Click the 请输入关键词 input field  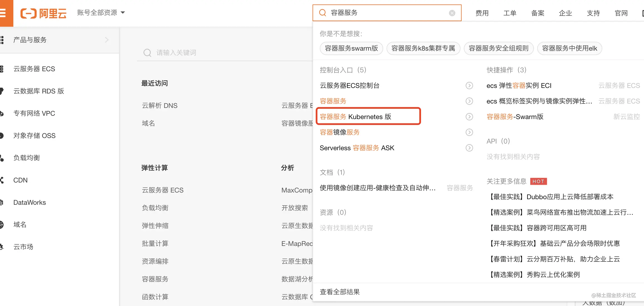(x=225, y=53)
